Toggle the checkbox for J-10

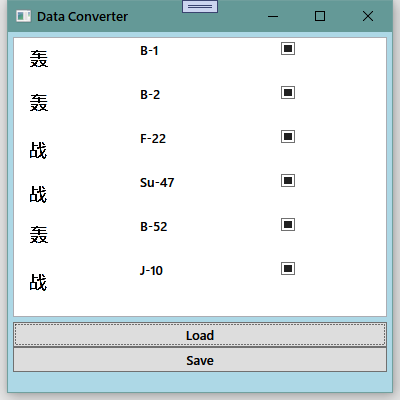point(288,269)
